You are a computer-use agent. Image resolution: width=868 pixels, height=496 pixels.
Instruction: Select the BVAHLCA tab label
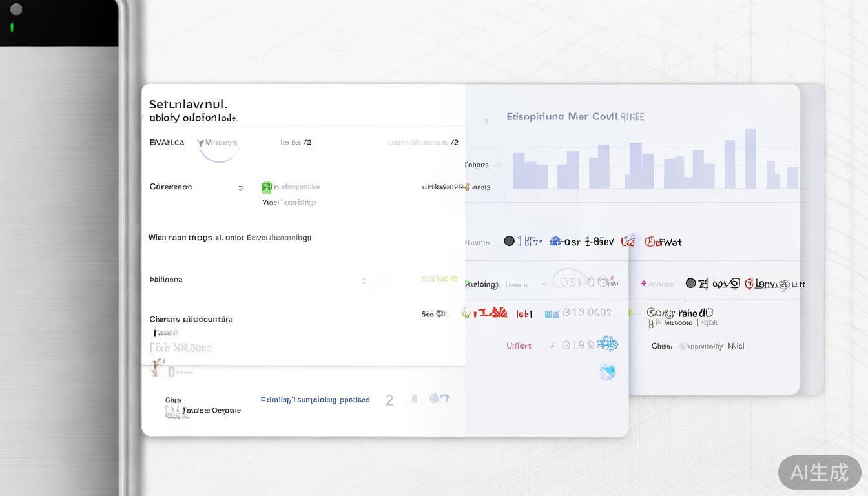pyautogui.click(x=167, y=143)
